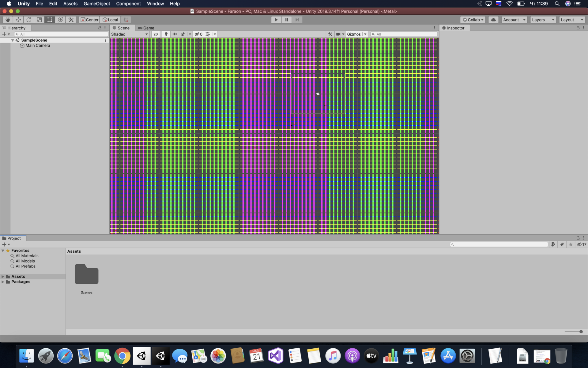Open Hierarchy create plus menu
Viewport: 588px width, 368px height.
(6, 34)
